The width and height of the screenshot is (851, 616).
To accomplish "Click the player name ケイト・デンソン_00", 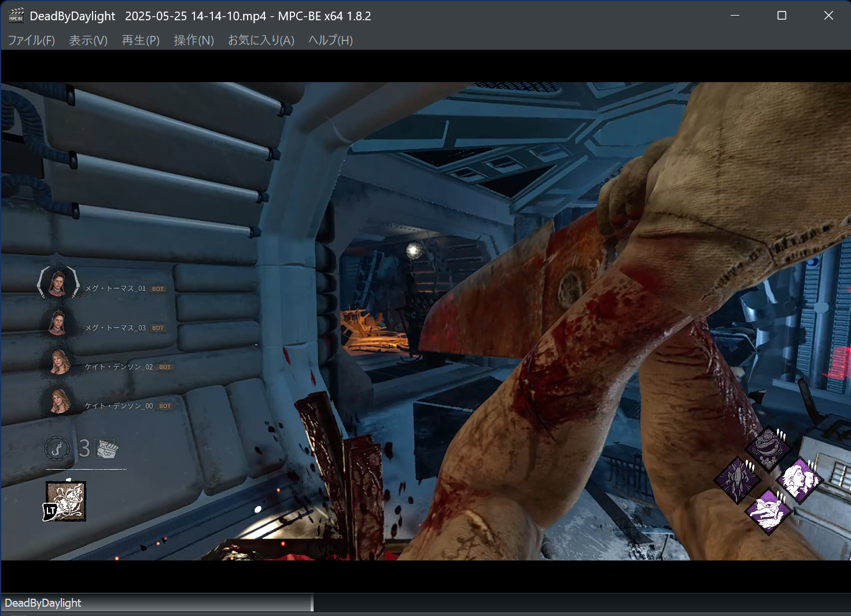I will [x=119, y=406].
